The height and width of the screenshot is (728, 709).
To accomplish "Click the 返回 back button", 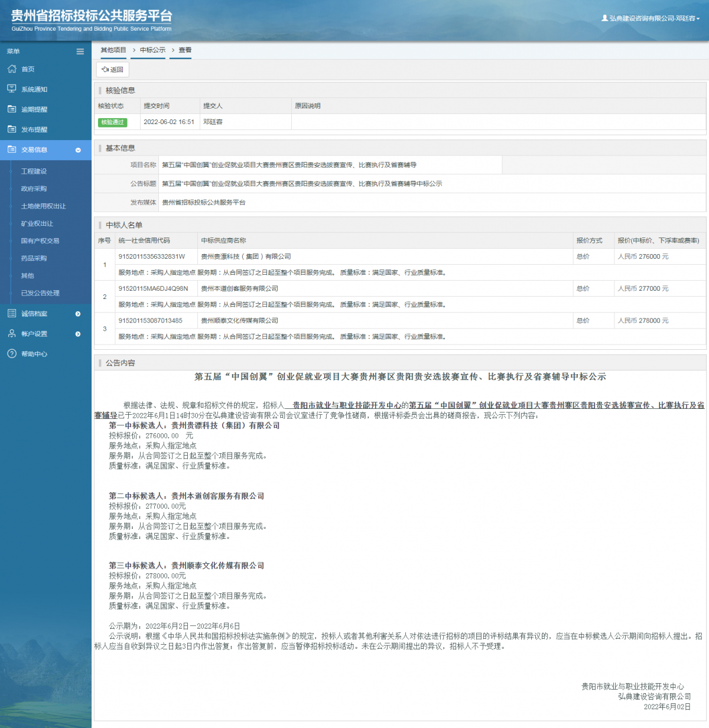I will pyautogui.click(x=113, y=70).
